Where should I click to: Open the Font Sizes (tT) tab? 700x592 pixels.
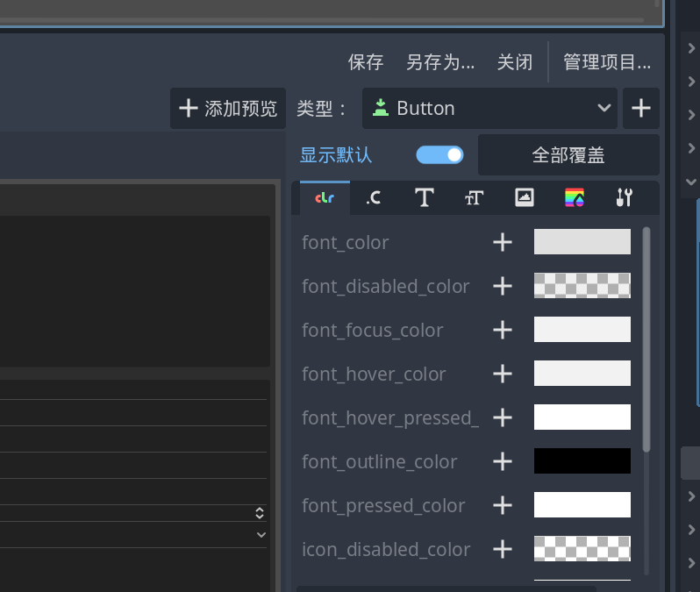(x=474, y=198)
